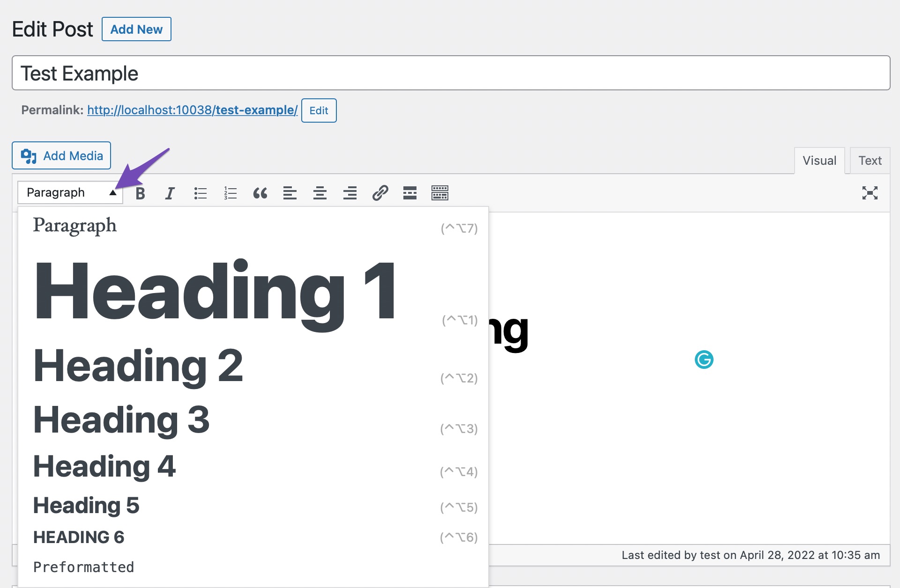Click the Ordered list icon
The image size is (900, 588).
(229, 193)
